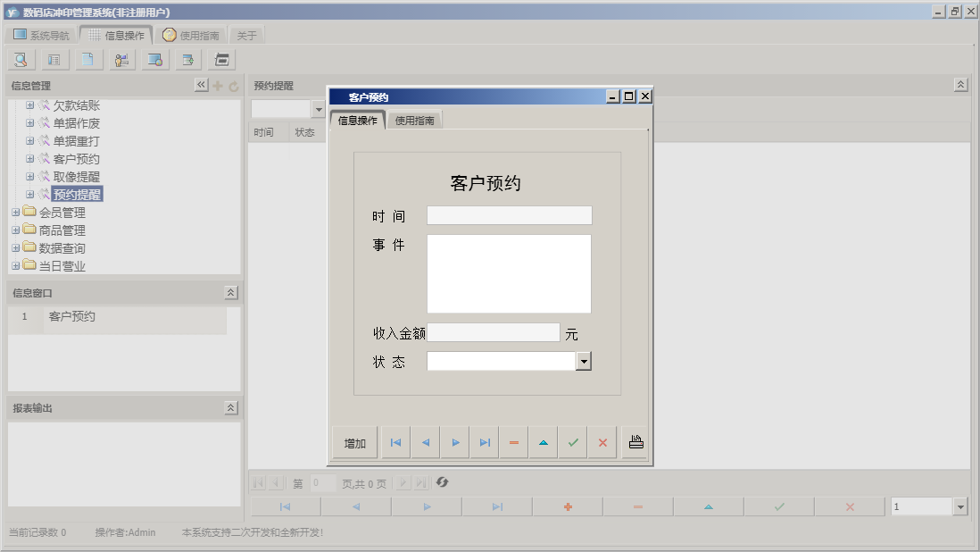Open the report list view tool
The height and width of the screenshot is (552, 980).
tap(54, 59)
